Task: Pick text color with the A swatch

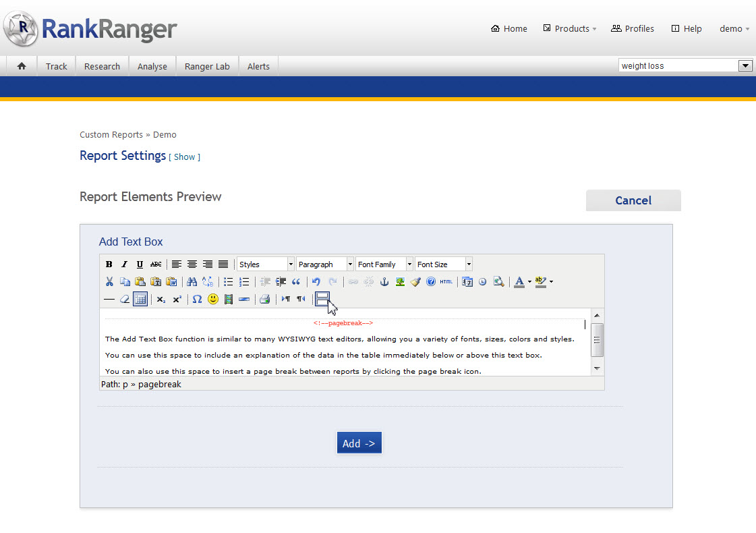Action: pyautogui.click(x=518, y=282)
